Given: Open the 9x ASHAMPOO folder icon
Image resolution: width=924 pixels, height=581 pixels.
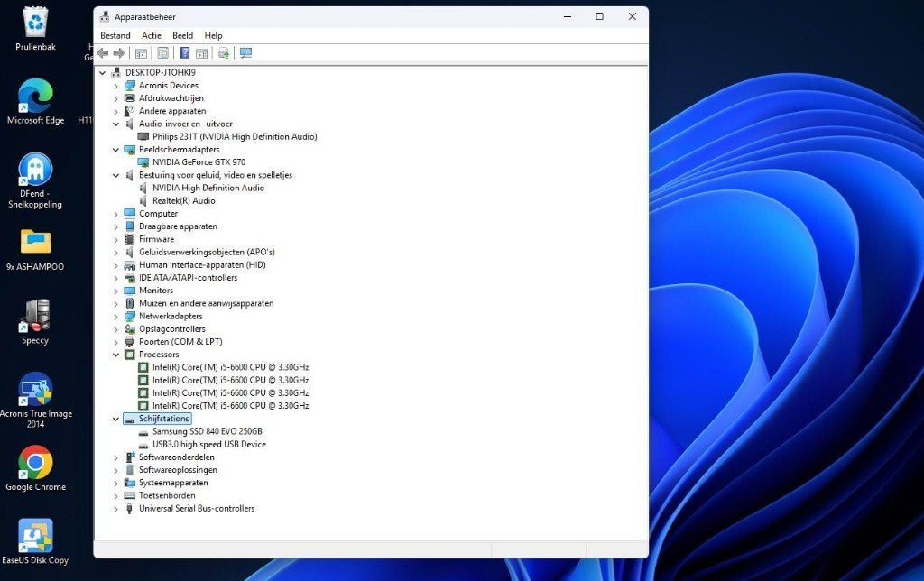Looking at the screenshot, I should point(35,250).
